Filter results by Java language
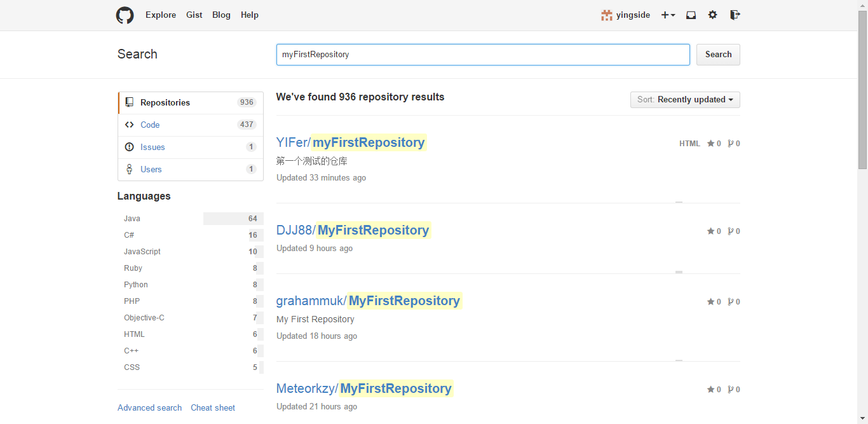The width and height of the screenshot is (868, 424). pos(191,219)
